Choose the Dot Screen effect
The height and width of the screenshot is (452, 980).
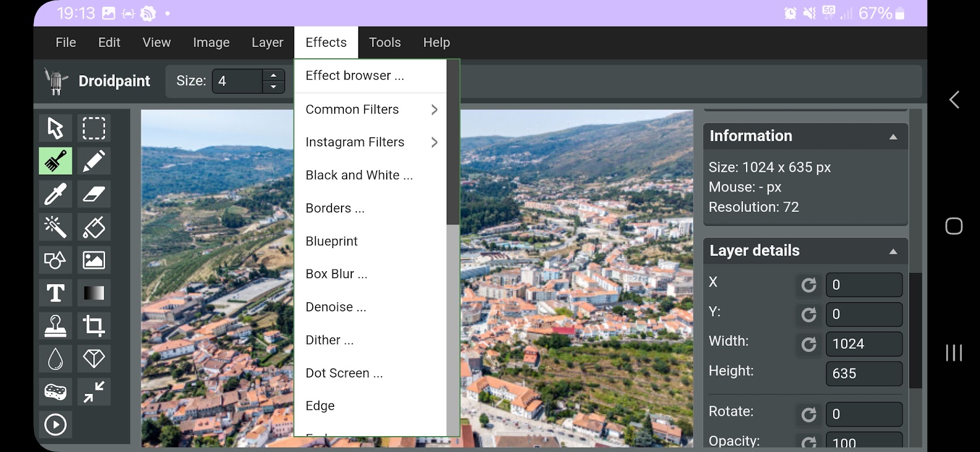[370, 373]
